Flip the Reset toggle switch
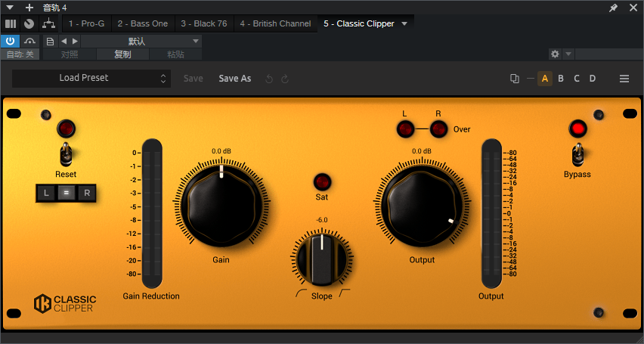 (x=66, y=154)
